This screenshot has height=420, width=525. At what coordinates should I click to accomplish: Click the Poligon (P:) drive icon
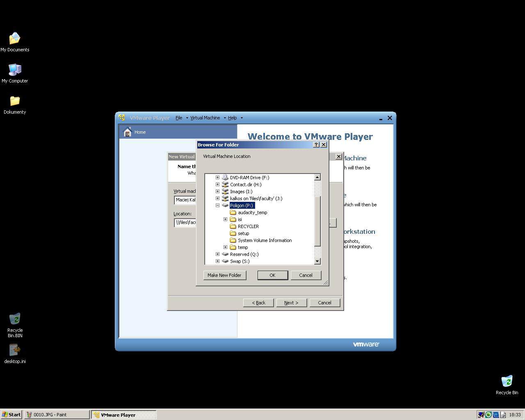click(x=225, y=205)
